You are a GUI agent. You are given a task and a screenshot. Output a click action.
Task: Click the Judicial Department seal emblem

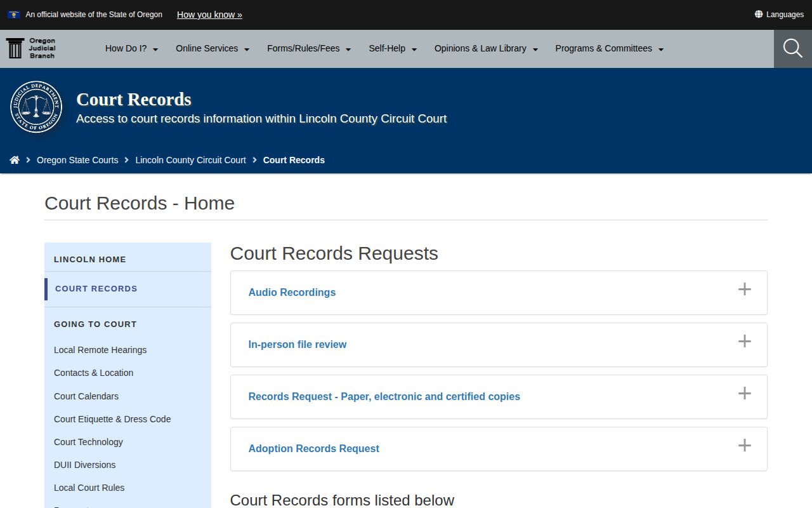[36, 107]
